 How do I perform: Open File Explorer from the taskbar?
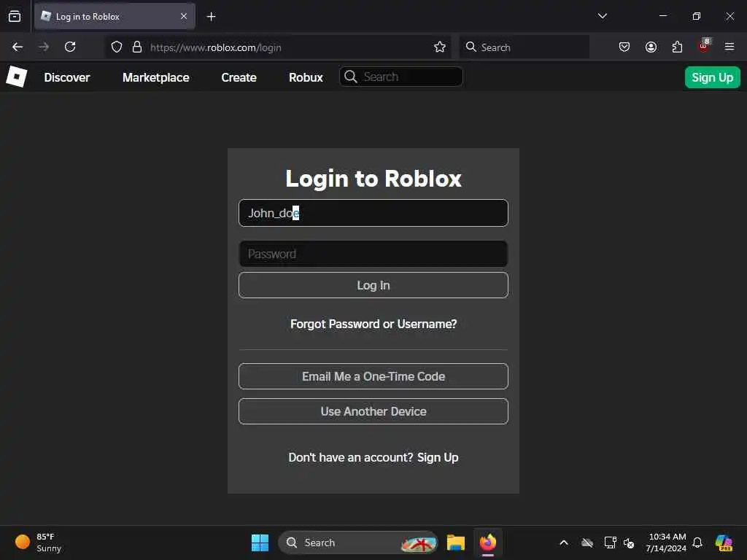click(x=456, y=542)
